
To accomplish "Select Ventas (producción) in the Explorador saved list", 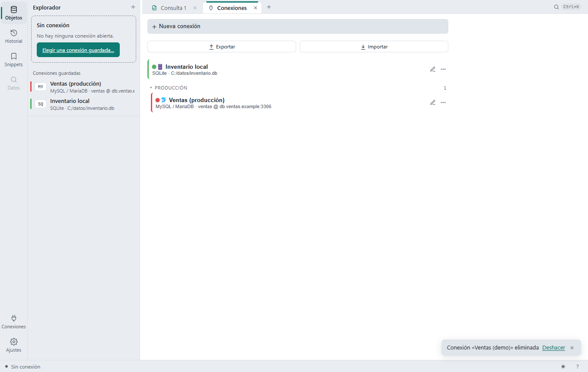I will coord(84,87).
